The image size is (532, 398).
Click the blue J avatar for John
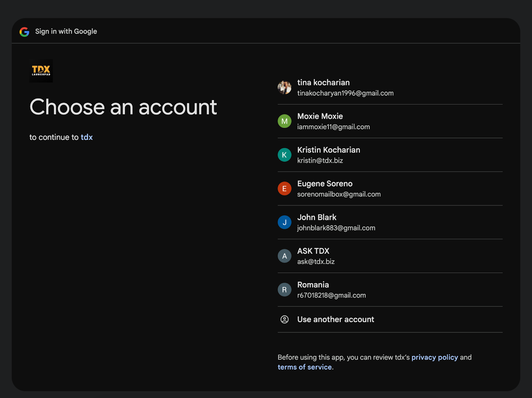click(x=285, y=222)
